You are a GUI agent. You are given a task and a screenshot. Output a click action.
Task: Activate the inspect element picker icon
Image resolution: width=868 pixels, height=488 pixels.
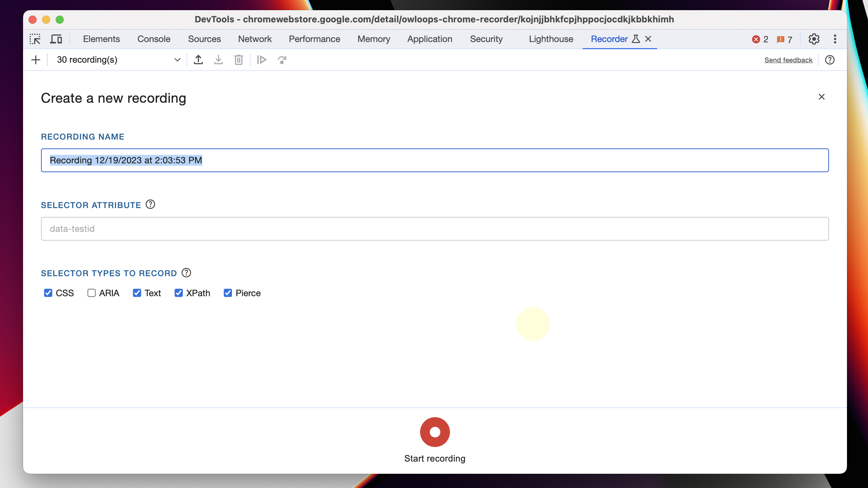pyautogui.click(x=35, y=39)
